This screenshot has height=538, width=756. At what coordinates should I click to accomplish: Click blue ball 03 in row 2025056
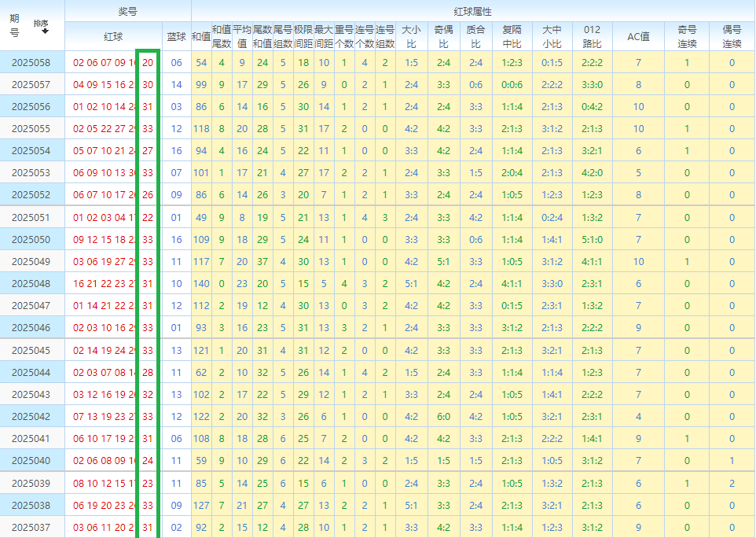click(177, 107)
